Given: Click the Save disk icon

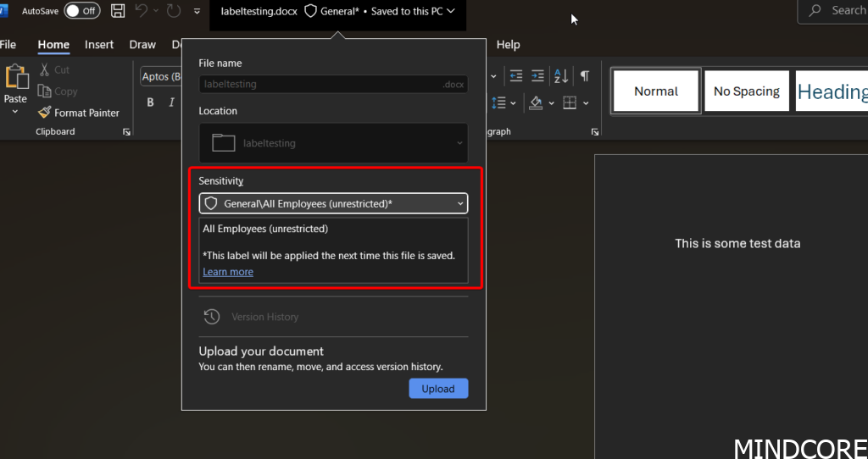Looking at the screenshot, I should pyautogui.click(x=119, y=11).
